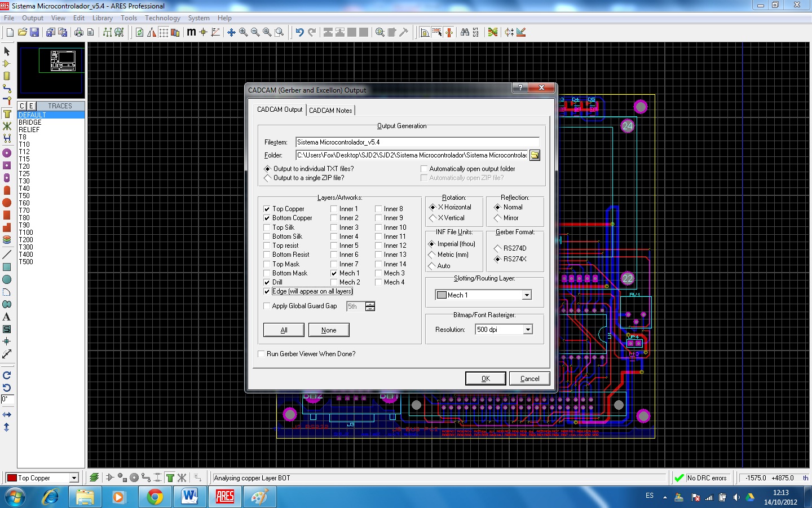
Task: Select Output to a single ZIP file
Action: tap(267, 178)
